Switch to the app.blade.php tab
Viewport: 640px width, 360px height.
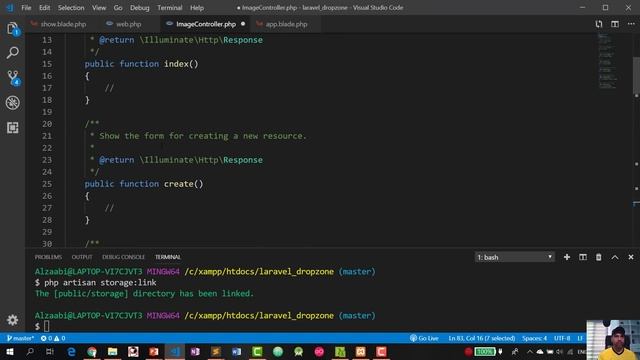point(286,24)
